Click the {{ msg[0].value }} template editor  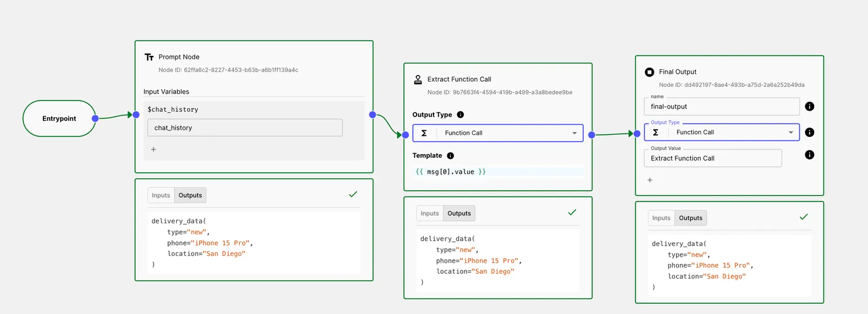[498, 172]
